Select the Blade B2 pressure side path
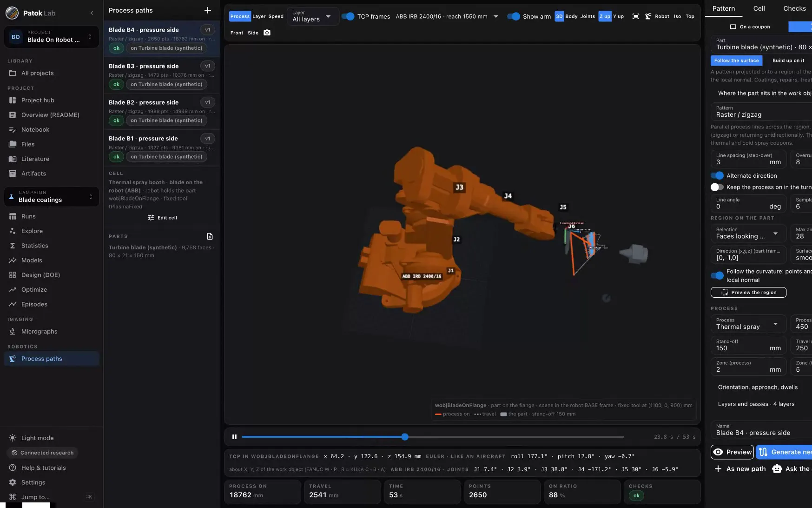812x508 pixels. click(162, 112)
